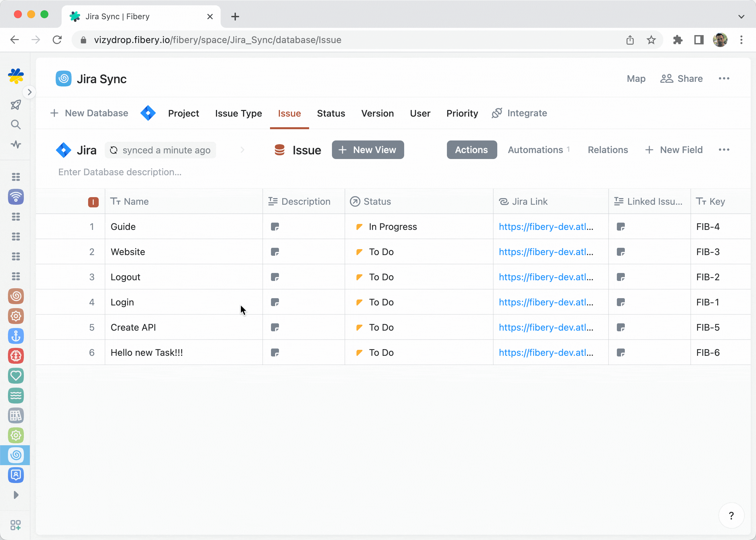Switch to the Issue Type tab

239,113
